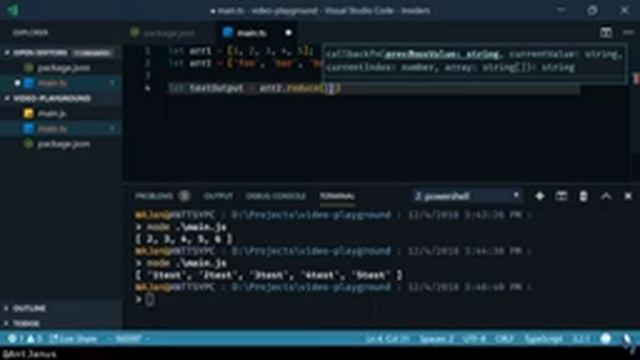The width and height of the screenshot is (640, 360).
Task: Start Live Share from status bar
Action: coord(73,339)
